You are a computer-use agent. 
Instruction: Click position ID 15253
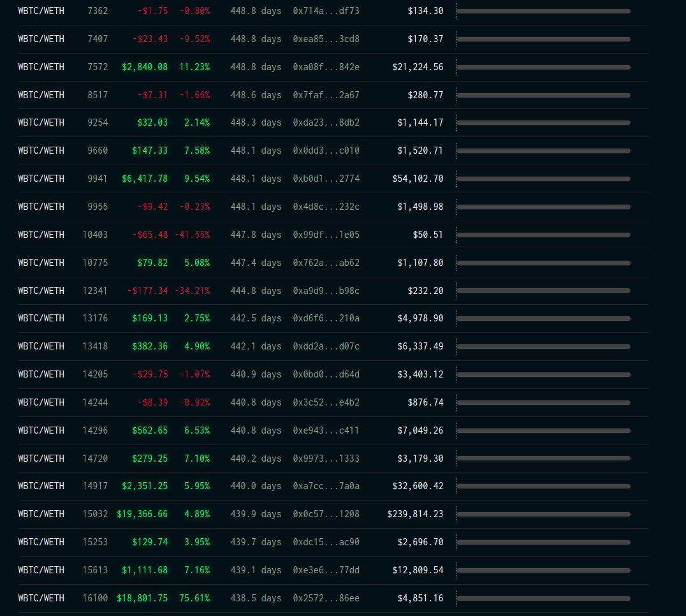point(95,542)
